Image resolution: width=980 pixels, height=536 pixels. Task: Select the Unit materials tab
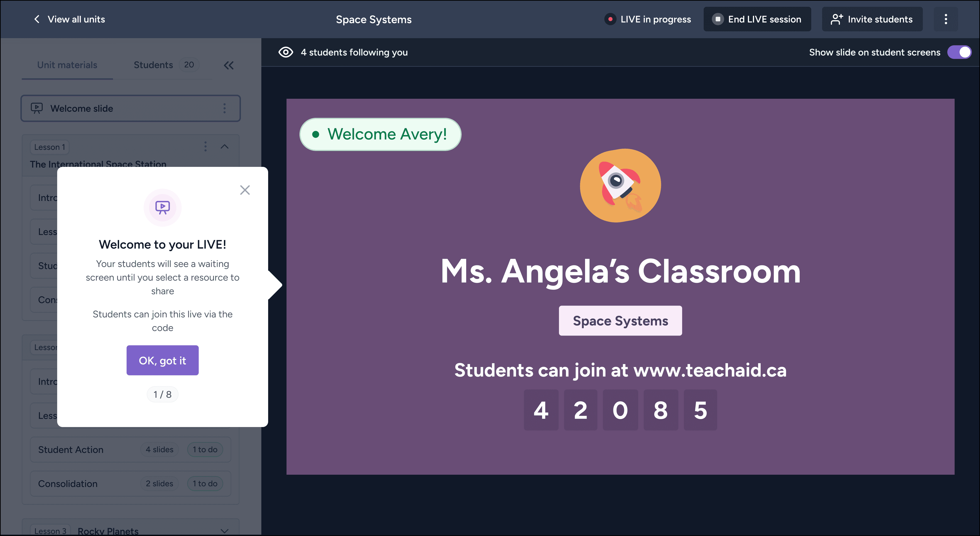[67, 65]
